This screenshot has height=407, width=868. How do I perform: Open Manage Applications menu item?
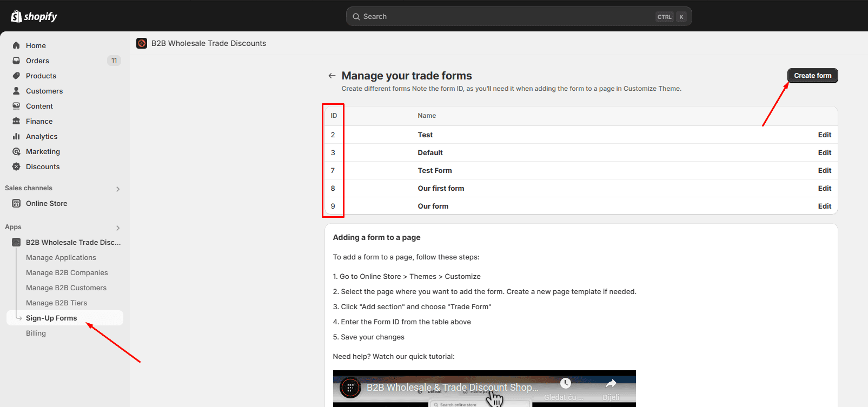tap(61, 257)
